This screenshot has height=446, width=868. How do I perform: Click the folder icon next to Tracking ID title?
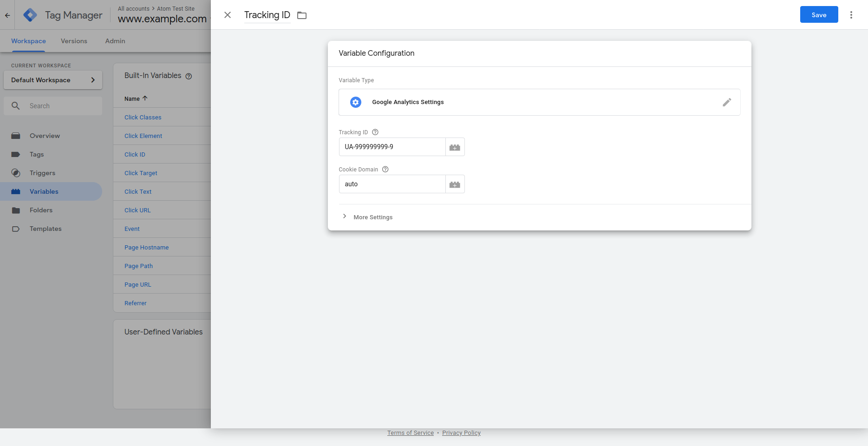pyautogui.click(x=302, y=15)
